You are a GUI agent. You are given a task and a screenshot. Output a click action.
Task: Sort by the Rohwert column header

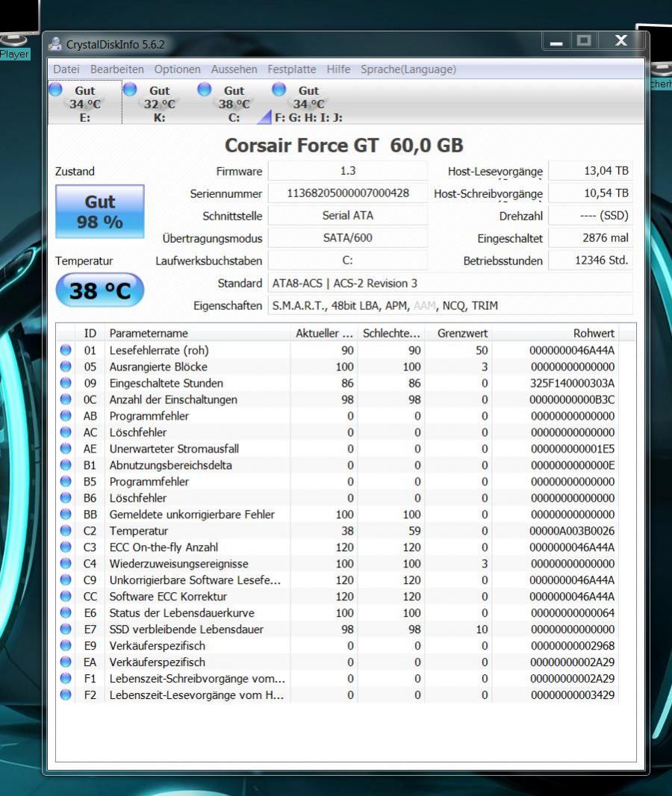[556, 333]
